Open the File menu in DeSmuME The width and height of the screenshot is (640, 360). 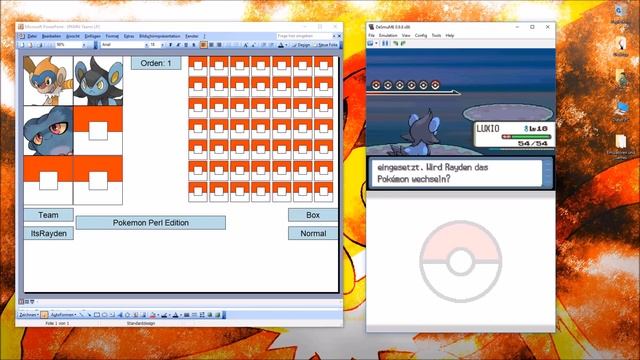coord(371,36)
